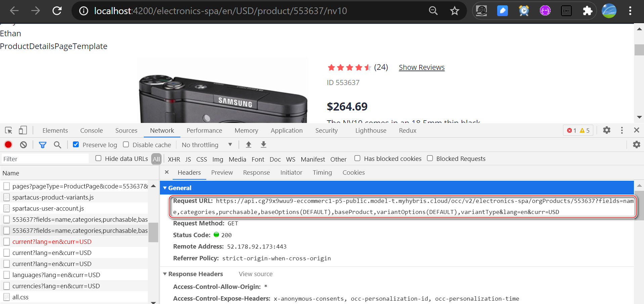Viewport: 644px width, 304px height.
Task: Activate the inspect element picker
Action: point(9,130)
